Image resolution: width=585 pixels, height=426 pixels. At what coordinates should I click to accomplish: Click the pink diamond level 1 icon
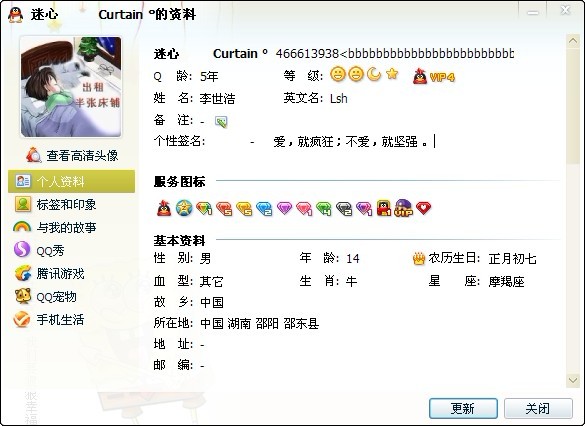pos(304,209)
